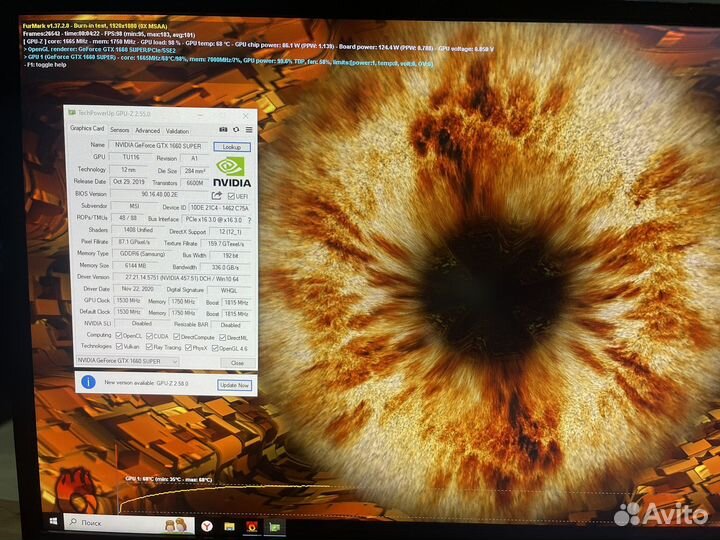The width and height of the screenshot is (720, 540).
Task: Open Yandex Browser from the taskbar
Action: (x=205, y=524)
